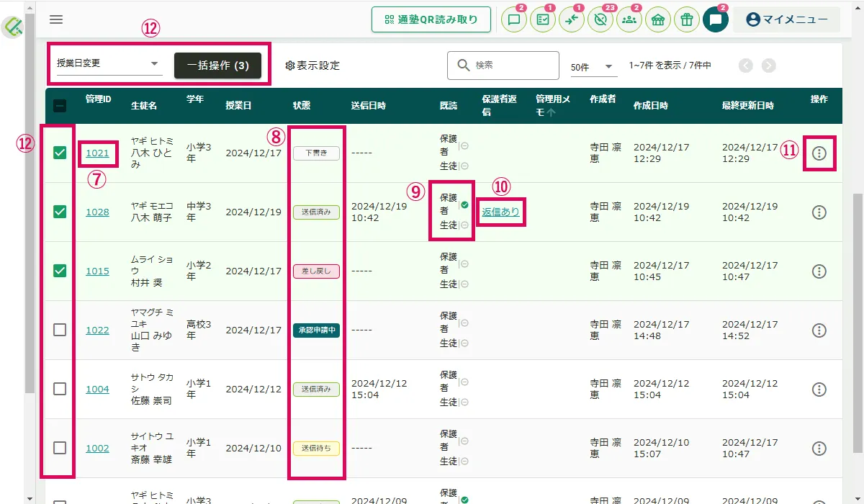
Task: Open row 1021 actions kebab menu
Action: tap(819, 153)
